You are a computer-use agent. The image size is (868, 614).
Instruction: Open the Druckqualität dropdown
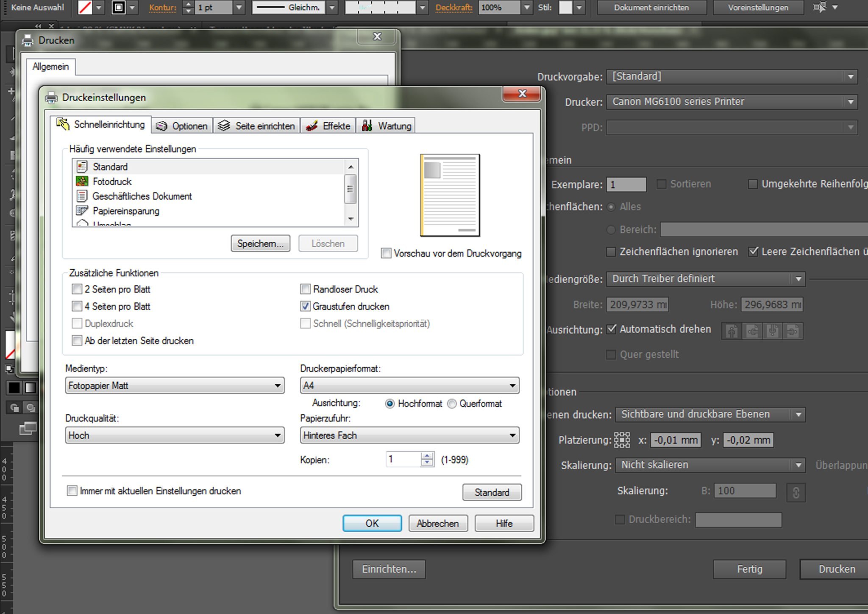[x=175, y=435]
